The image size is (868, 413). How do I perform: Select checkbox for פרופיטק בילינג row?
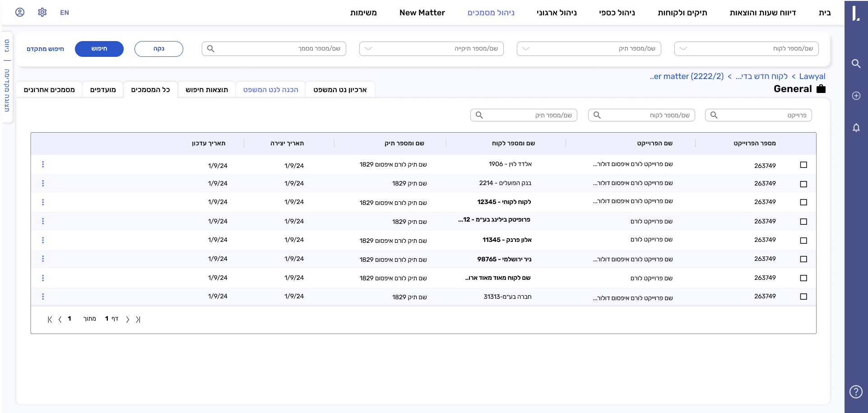[803, 222]
